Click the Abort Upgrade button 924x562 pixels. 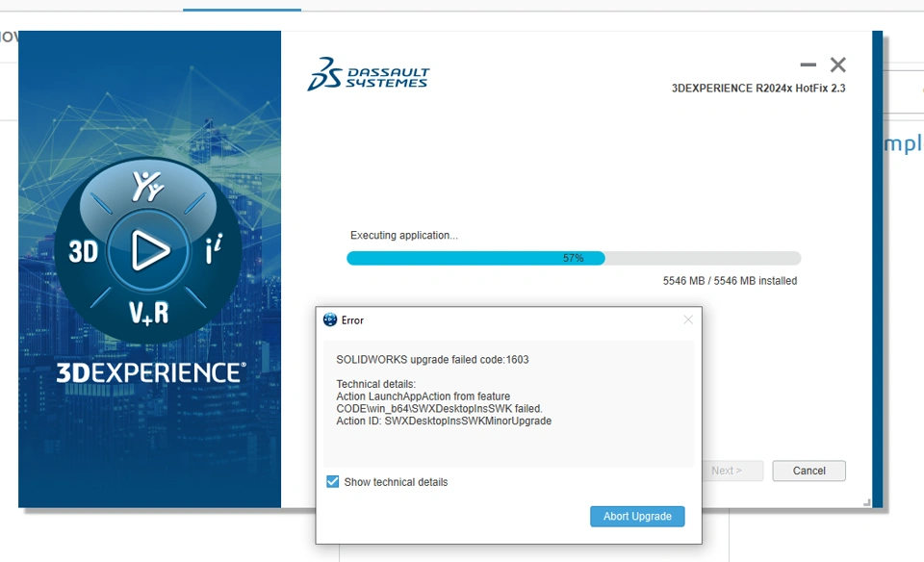[x=637, y=516]
